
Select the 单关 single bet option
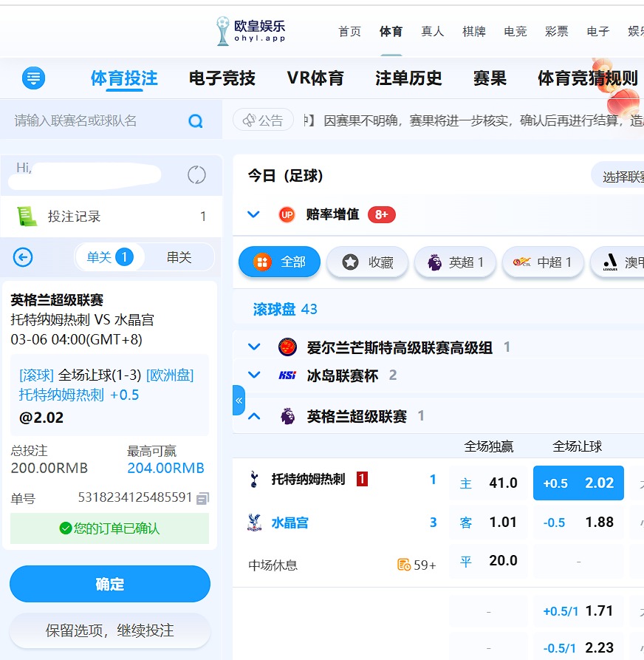pyautogui.click(x=109, y=257)
